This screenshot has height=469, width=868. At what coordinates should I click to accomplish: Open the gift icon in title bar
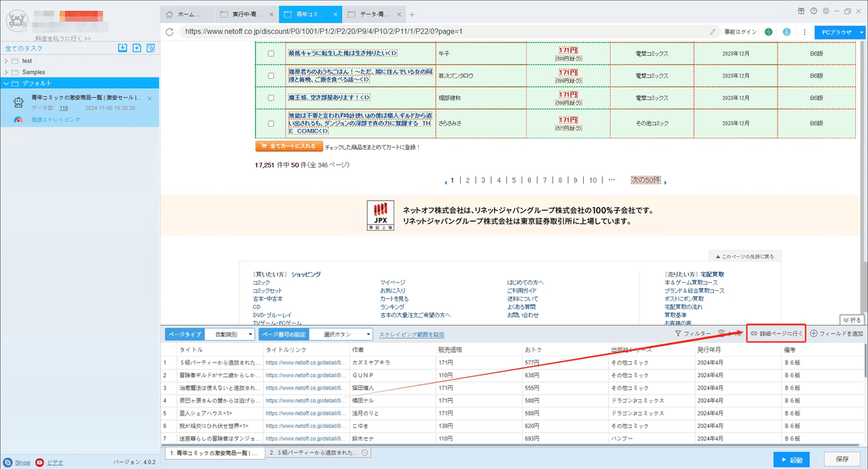(x=801, y=11)
